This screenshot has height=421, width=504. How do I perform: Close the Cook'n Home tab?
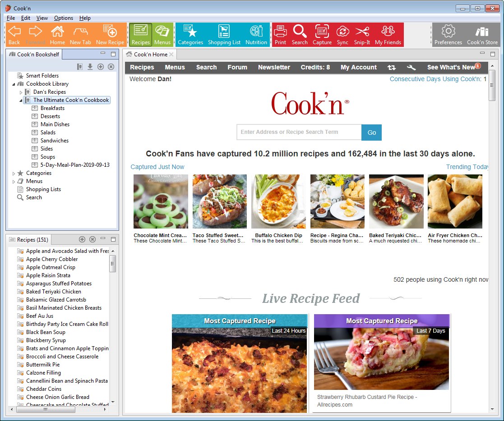171,54
